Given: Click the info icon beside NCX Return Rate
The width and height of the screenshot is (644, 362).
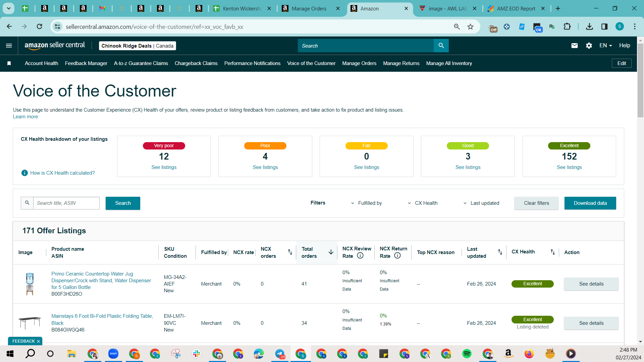Looking at the screenshot, I should [397, 255].
